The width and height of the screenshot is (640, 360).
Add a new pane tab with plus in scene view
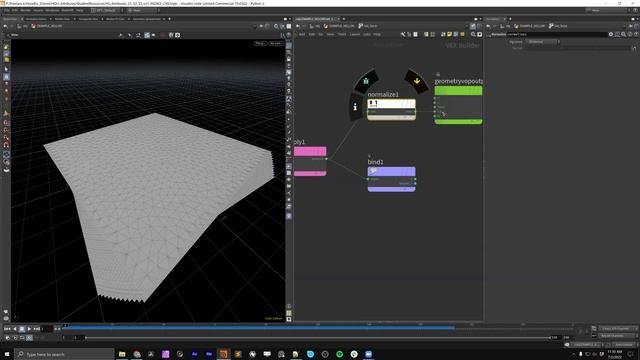click(169, 19)
